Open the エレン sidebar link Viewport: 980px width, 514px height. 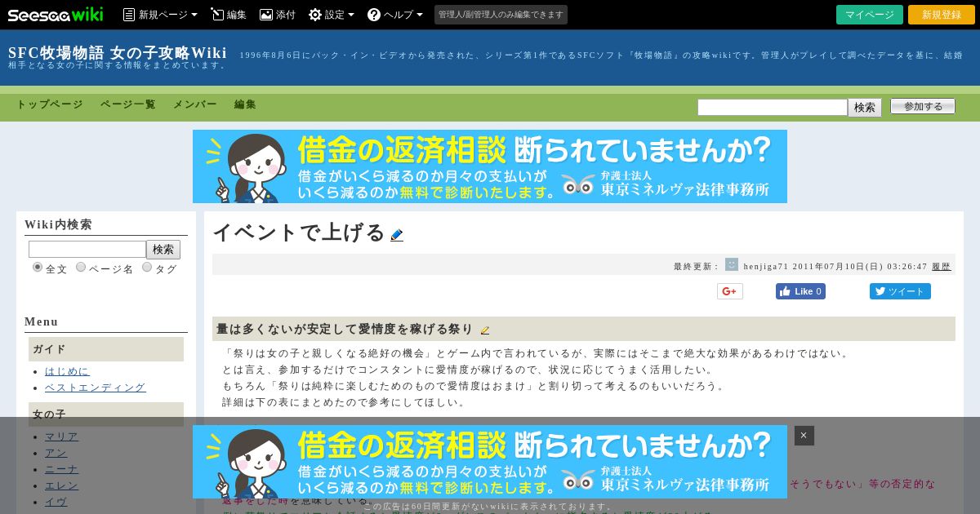(x=62, y=485)
